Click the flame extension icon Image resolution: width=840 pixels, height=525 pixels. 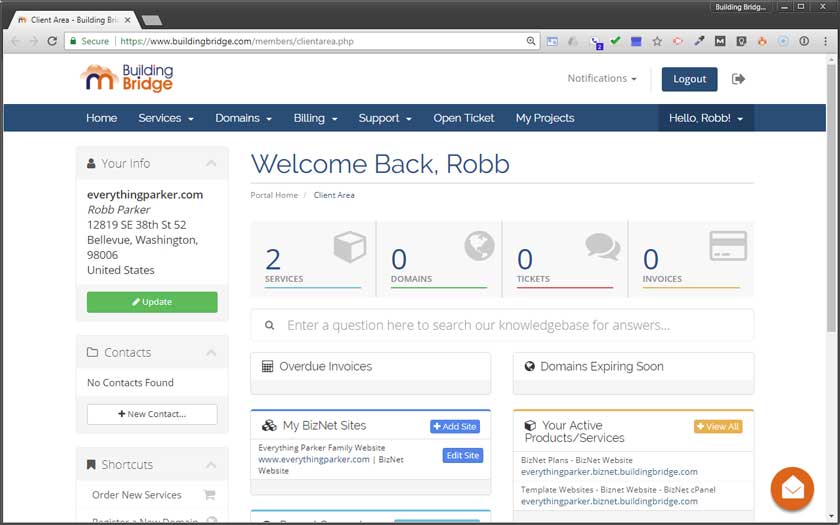762,41
